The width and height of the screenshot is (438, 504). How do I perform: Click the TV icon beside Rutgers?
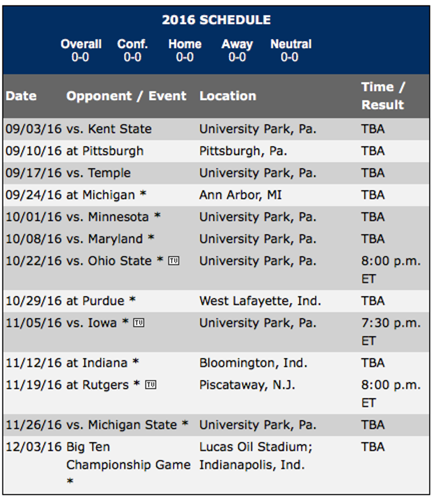pos(151,385)
